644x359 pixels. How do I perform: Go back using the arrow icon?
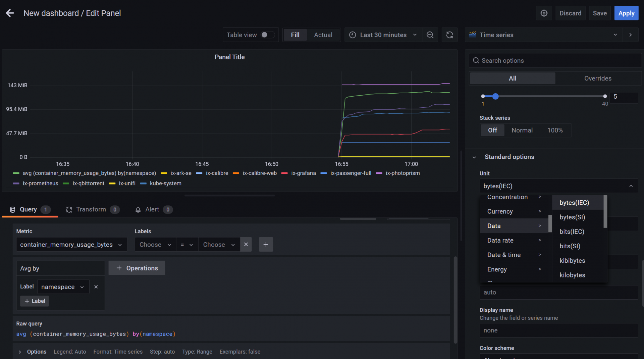(x=10, y=13)
